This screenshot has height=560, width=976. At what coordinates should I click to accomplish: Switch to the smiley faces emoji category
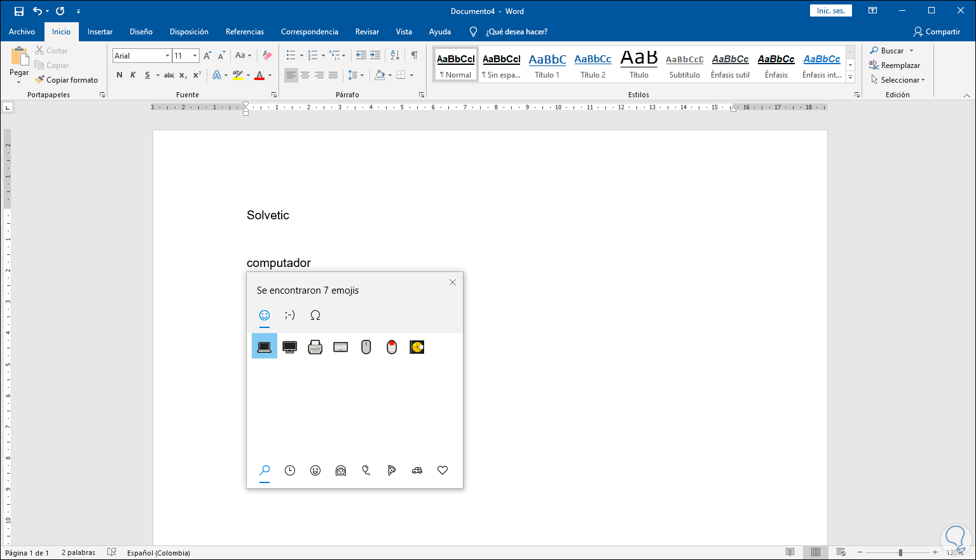315,470
